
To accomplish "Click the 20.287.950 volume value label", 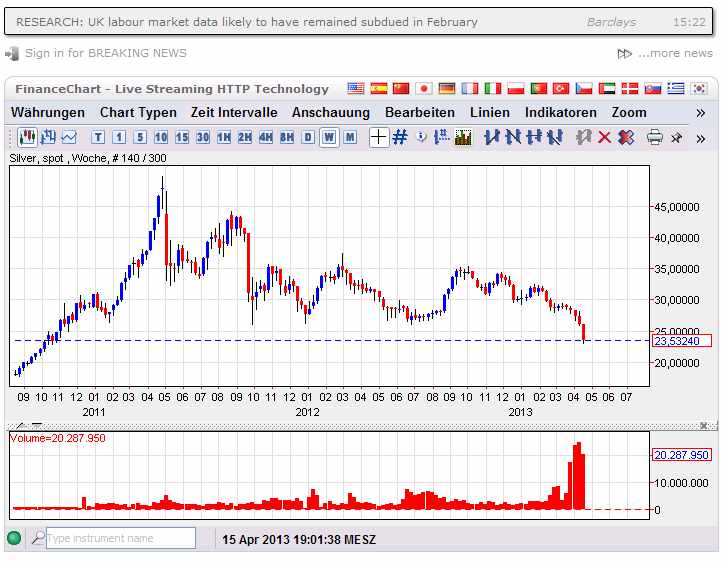I will pyautogui.click(x=682, y=455).
